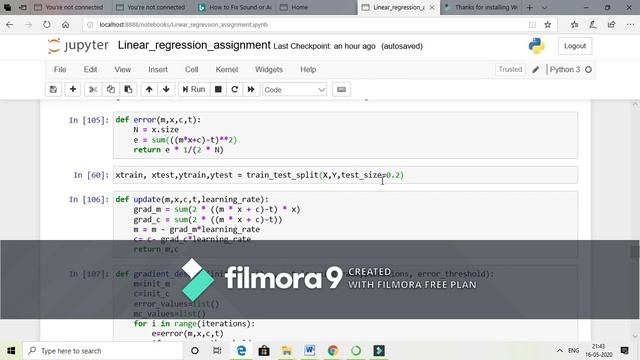
Task: Interrupt the kernel with the stop icon
Action: click(x=218, y=89)
